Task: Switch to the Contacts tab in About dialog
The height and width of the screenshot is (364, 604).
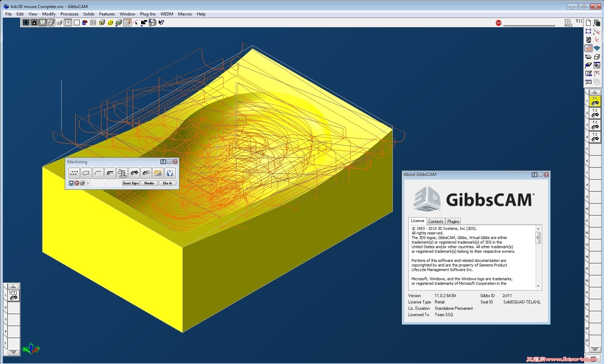Action: coord(436,221)
